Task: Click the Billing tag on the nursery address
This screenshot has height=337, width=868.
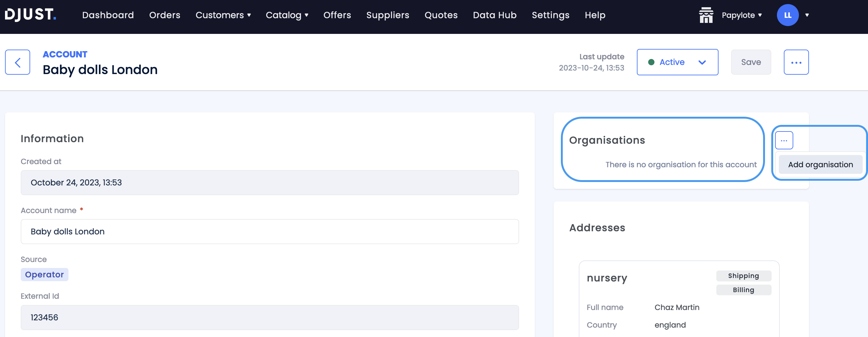Action: click(744, 290)
